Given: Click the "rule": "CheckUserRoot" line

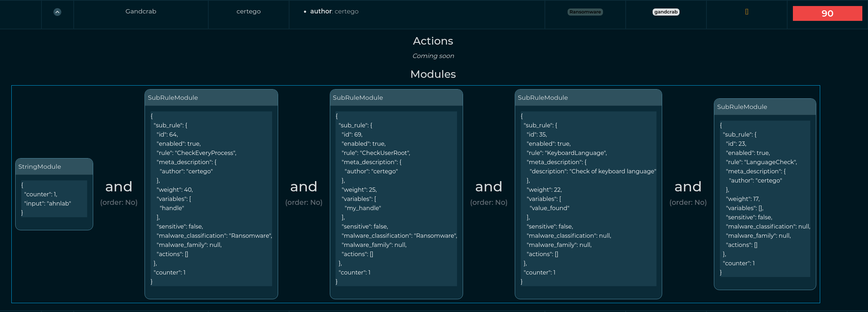Looking at the screenshot, I should click(376, 153).
